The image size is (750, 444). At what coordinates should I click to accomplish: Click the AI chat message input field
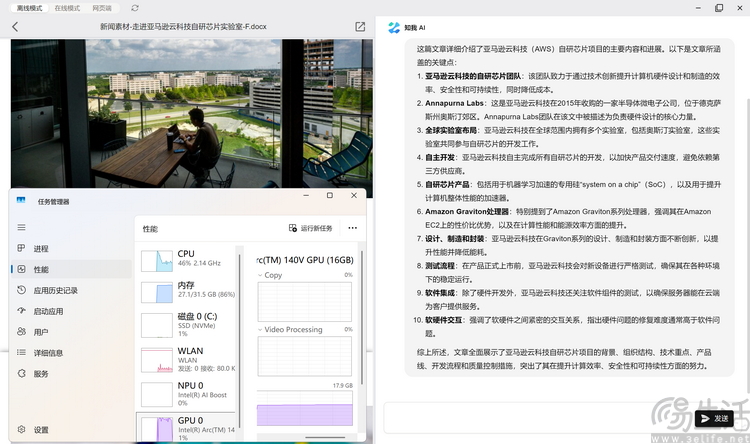coord(536,418)
